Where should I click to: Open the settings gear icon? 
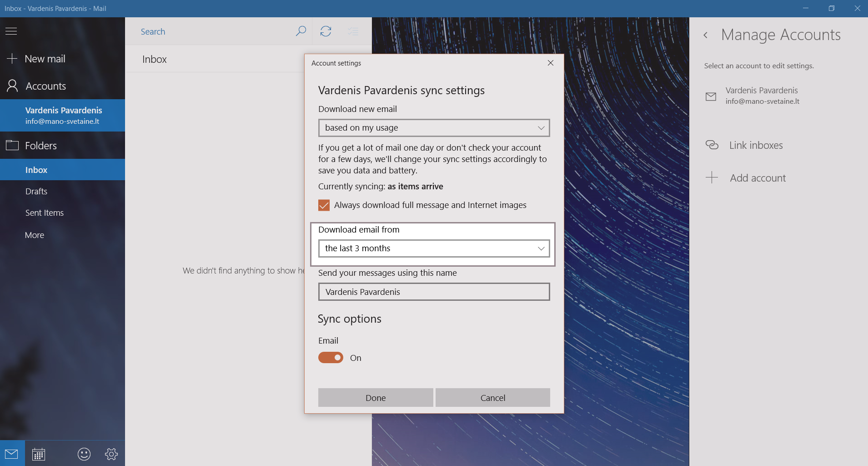[111, 454]
